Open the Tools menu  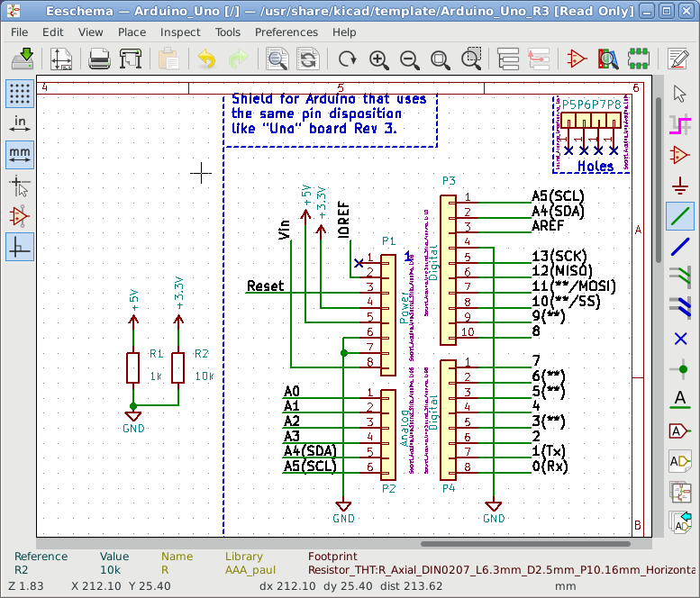(228, 32)
